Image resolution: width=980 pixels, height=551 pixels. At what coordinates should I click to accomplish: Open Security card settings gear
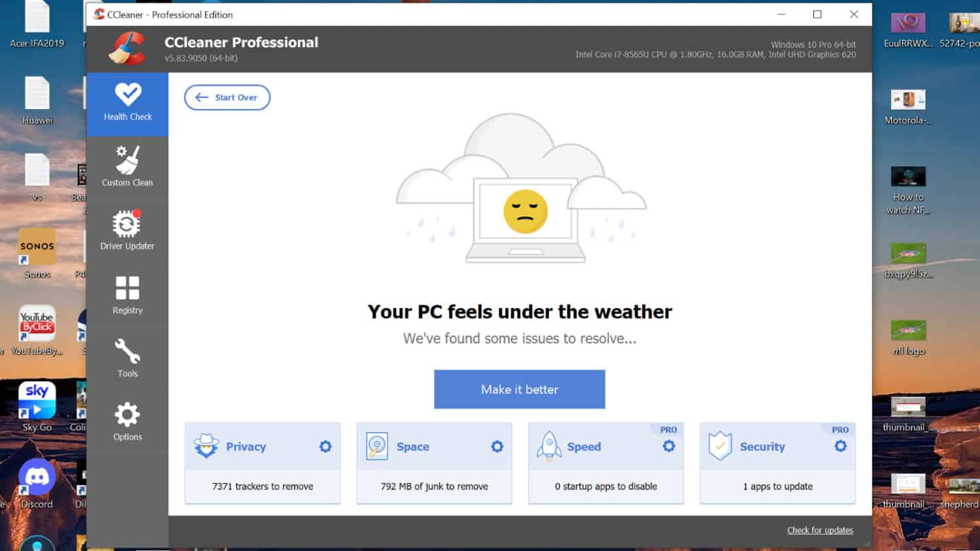(841, 447)
